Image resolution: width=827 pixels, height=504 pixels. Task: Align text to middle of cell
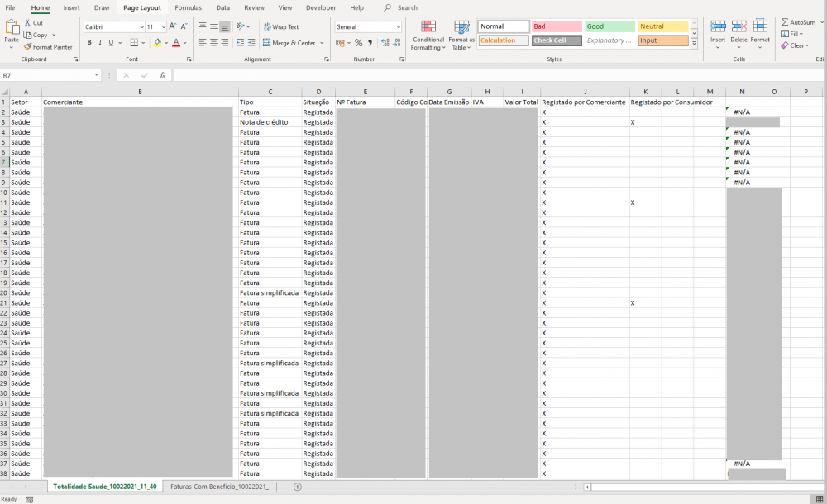tap(213, 26)
